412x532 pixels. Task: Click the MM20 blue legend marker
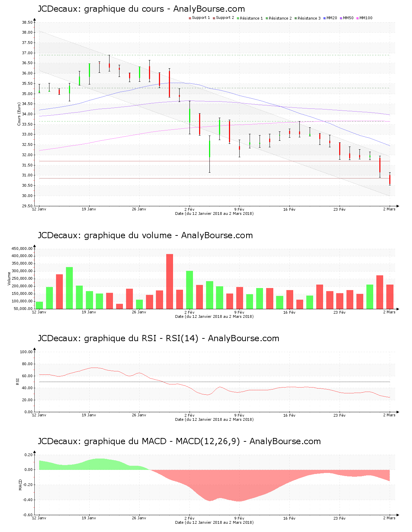pos(324,18)
